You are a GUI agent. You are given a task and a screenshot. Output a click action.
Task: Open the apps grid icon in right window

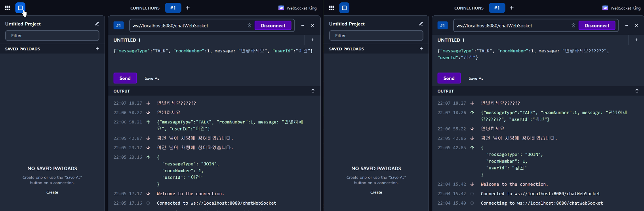point(332,8)
